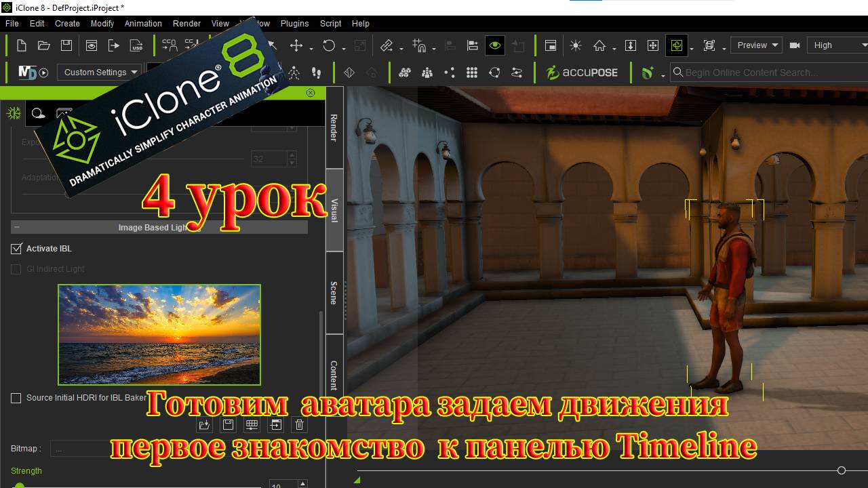Image resolution: width=868 pixels, height=488 pixels.
Task: Open the Custom Settings dropdown
Action: click(99, 72)
